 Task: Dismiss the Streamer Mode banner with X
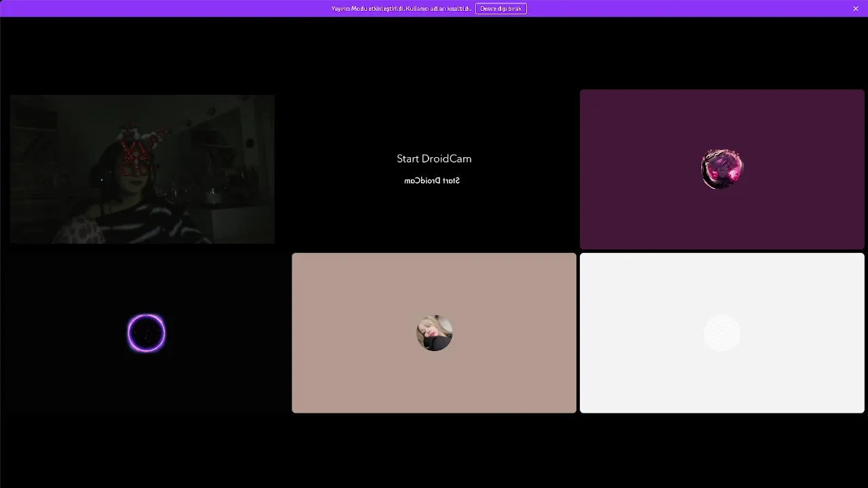click(856, 8)
